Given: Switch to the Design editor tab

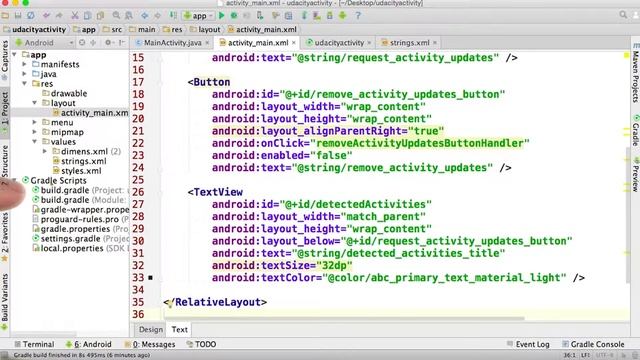Looking at the screenshot, I should (150, 329).
